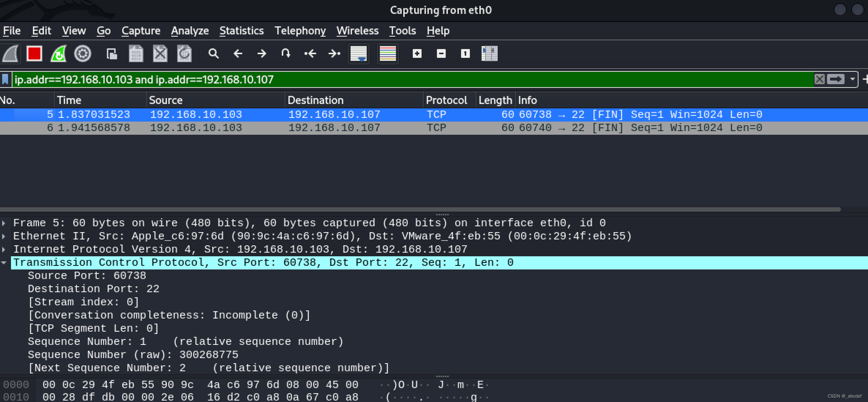Viewport: 868px width, 402px height.
Task: Jump to the first packet
Action: (x=310, y=54)
